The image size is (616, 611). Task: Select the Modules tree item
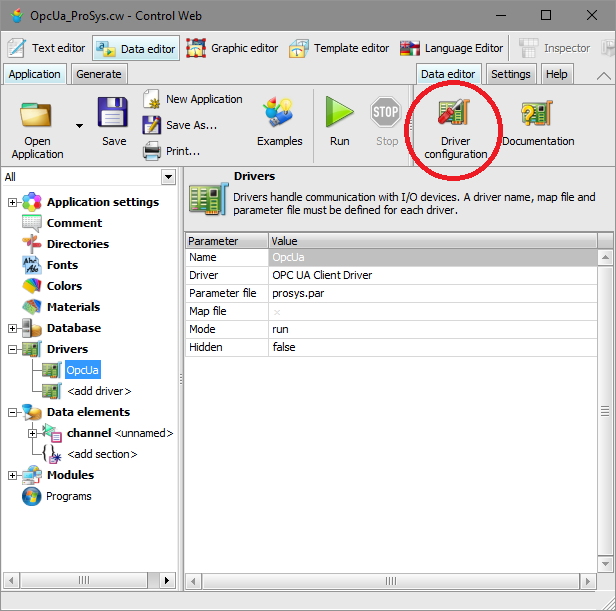pos(70,475)
